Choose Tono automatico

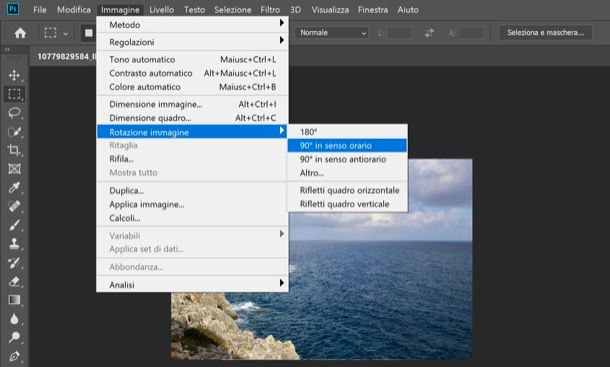pyautogui.click(x=193, y=60)
